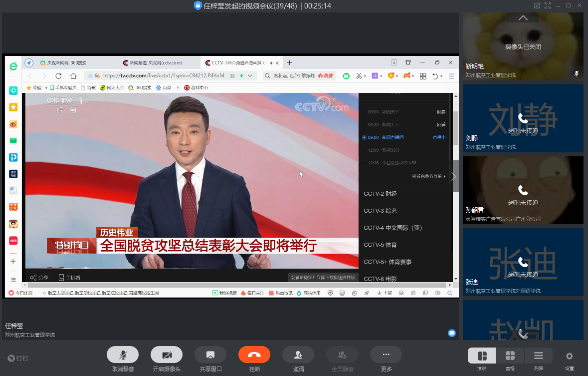The width and height of the screenshot is (588, 376).
Task: Enter fullscreen mode in meeting title bar
Action: tap(548, 5)
